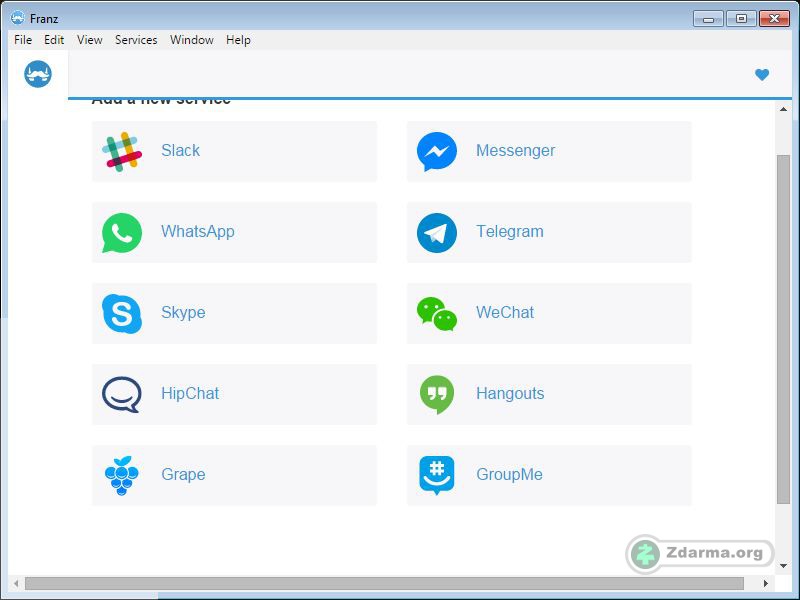Click the vertical scrollbar thumb
800x600 pixels.
pos(783,330)
